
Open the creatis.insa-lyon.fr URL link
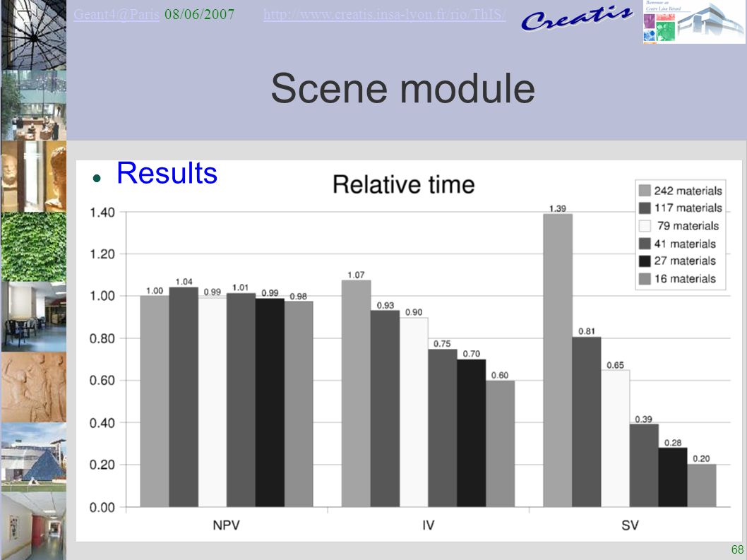coord(385,14)
